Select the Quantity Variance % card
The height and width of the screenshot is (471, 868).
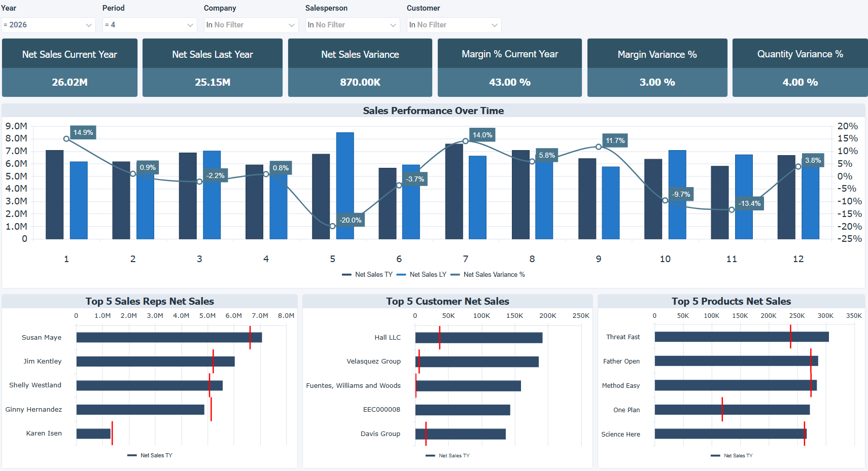(800, 67)
